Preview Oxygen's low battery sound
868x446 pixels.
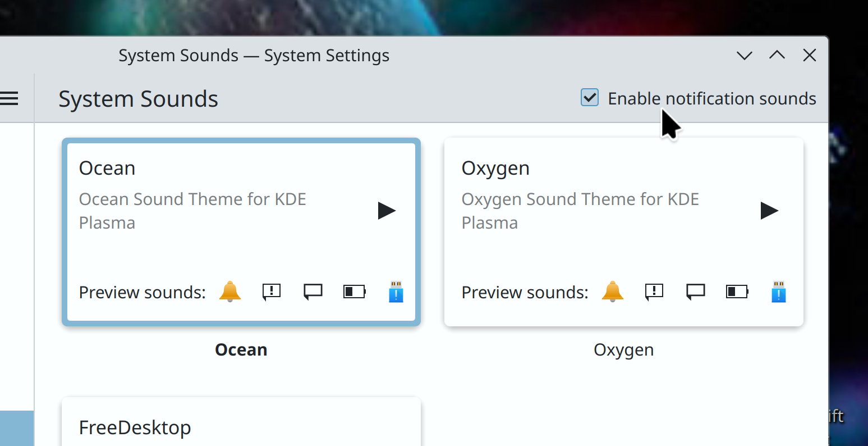pyautogui.click(x=737, y=292)
